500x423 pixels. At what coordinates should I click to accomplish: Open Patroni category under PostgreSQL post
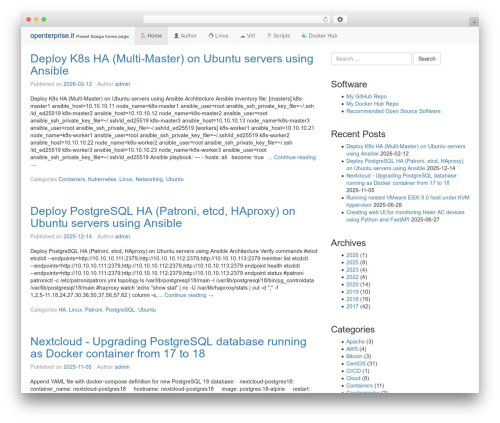[93, 310]
